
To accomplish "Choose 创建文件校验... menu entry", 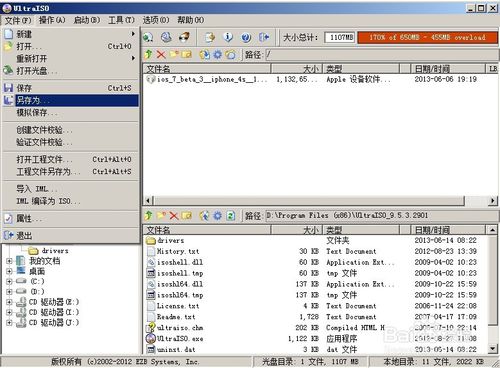I will coord(71,130).
